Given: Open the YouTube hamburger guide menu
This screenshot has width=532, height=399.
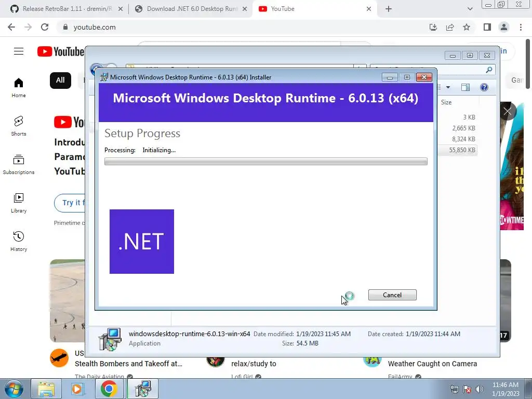Looking at the screenshot, I should (19, 51).
